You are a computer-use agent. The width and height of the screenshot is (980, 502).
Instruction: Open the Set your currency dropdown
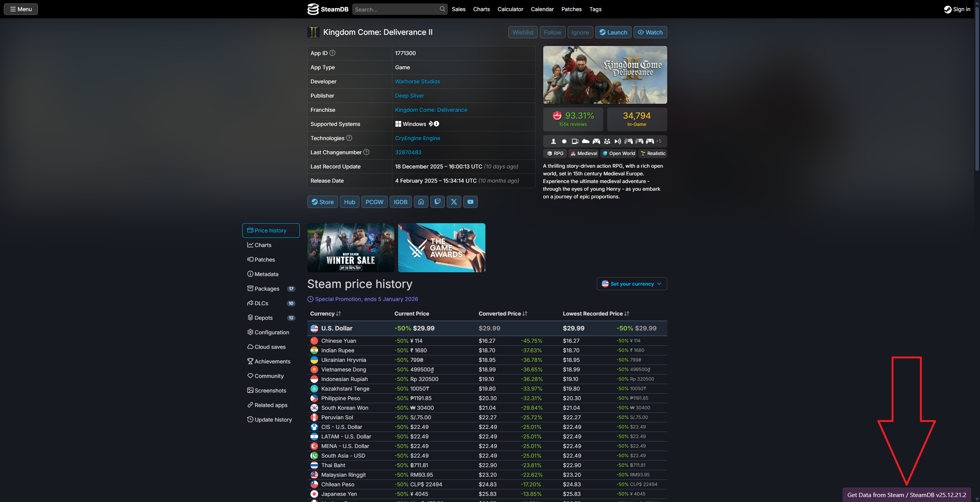(x=632, y=284)
